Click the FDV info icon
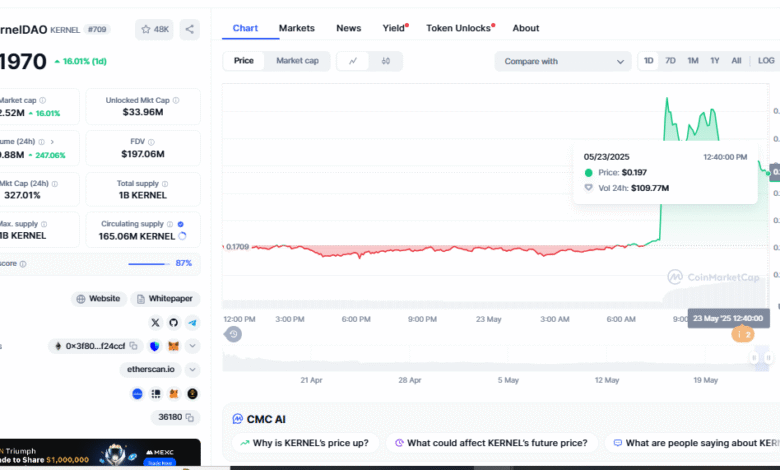 tap(151, 142)
